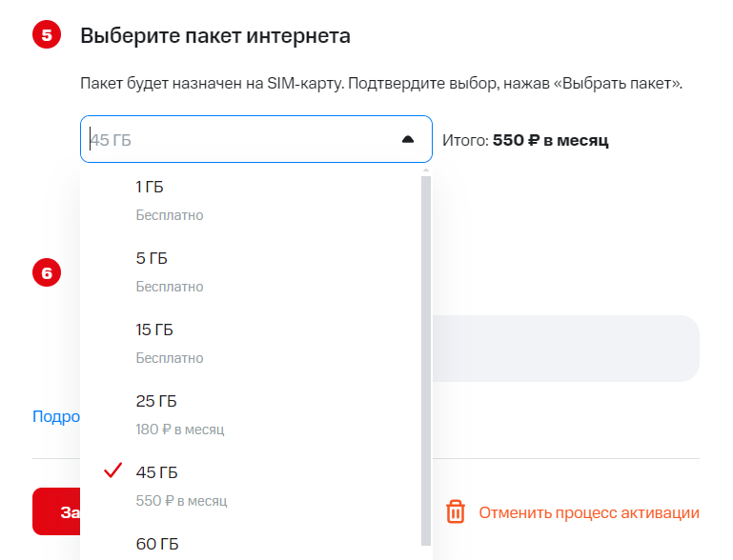Choose the 60 ГБ package option

click(x=157, y=544)
